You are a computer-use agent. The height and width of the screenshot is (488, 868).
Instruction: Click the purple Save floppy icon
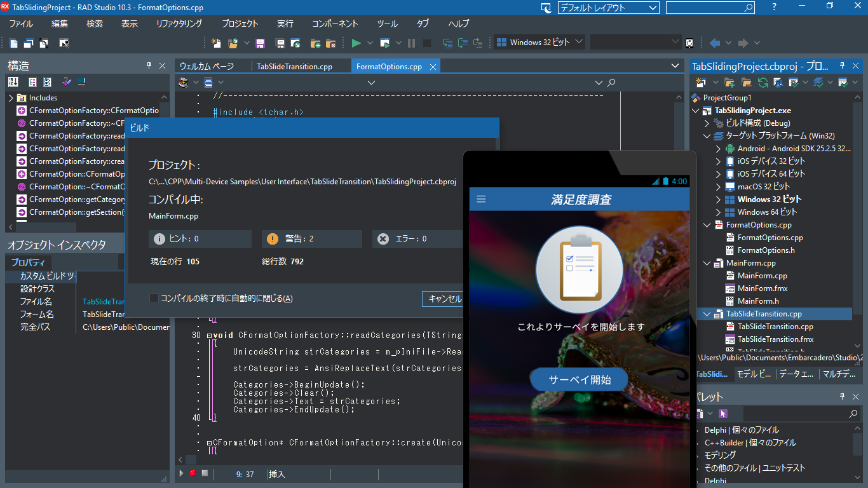pos(260,43)
